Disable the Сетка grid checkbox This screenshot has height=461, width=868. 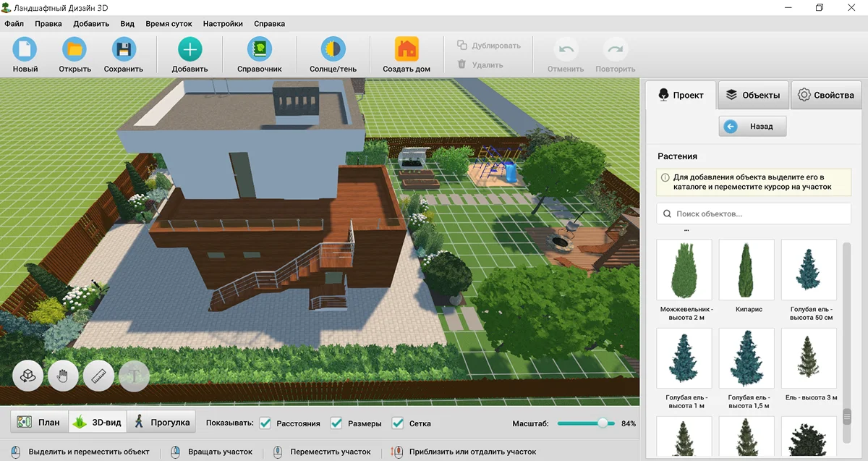pos(397,423)
